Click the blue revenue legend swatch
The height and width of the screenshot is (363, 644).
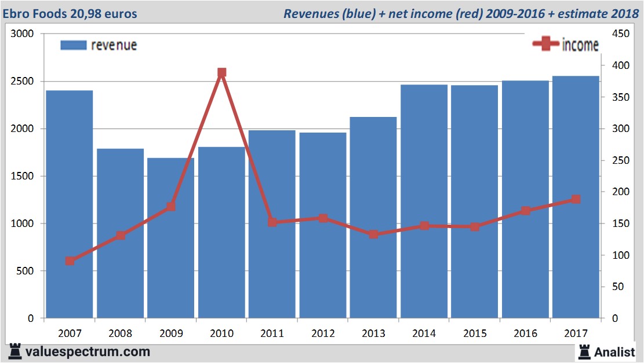coord(73,45)
